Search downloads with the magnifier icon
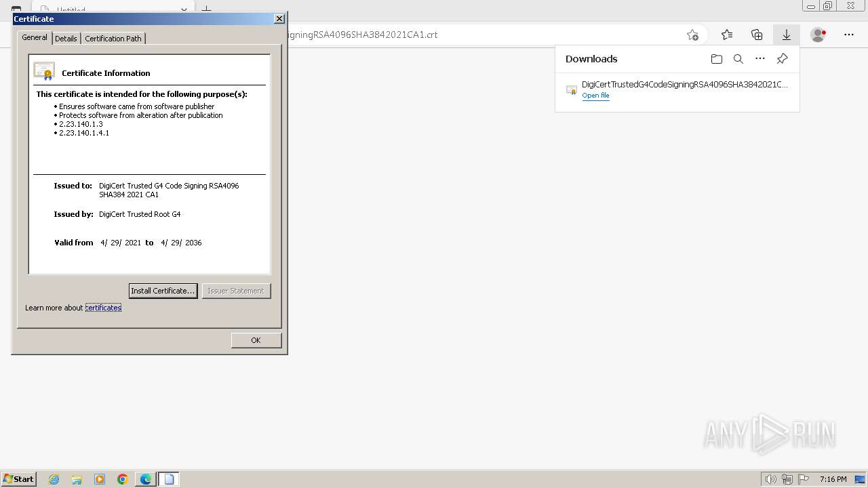The width and height of the screenshot is (868, 488). pyautogui.click(x=738, y=59)
